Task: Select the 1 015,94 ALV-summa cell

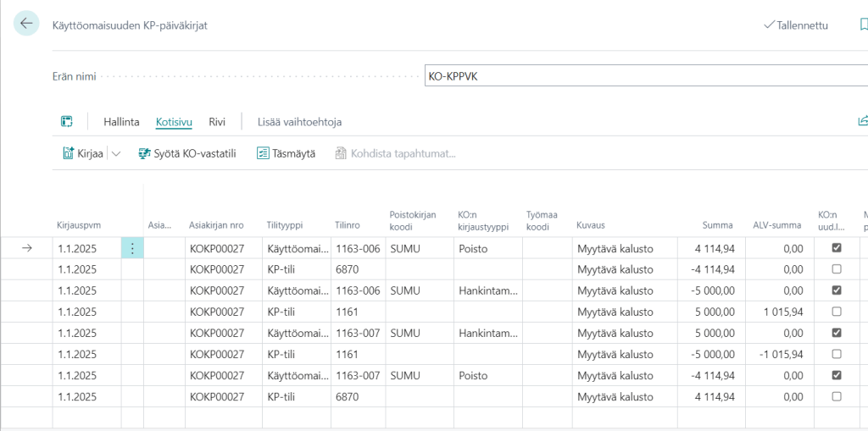Action: pos(780,312)
